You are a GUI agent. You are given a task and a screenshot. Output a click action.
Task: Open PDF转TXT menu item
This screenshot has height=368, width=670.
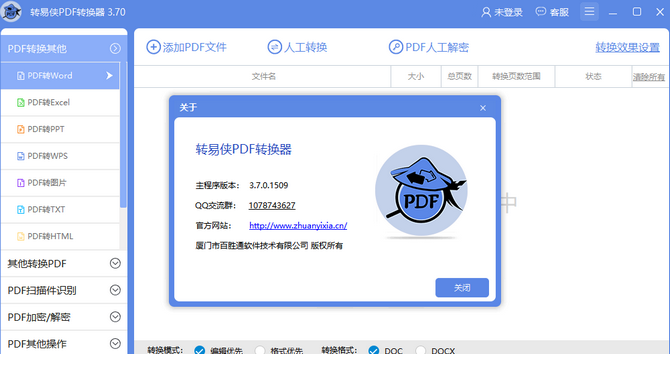pos(60,209)
